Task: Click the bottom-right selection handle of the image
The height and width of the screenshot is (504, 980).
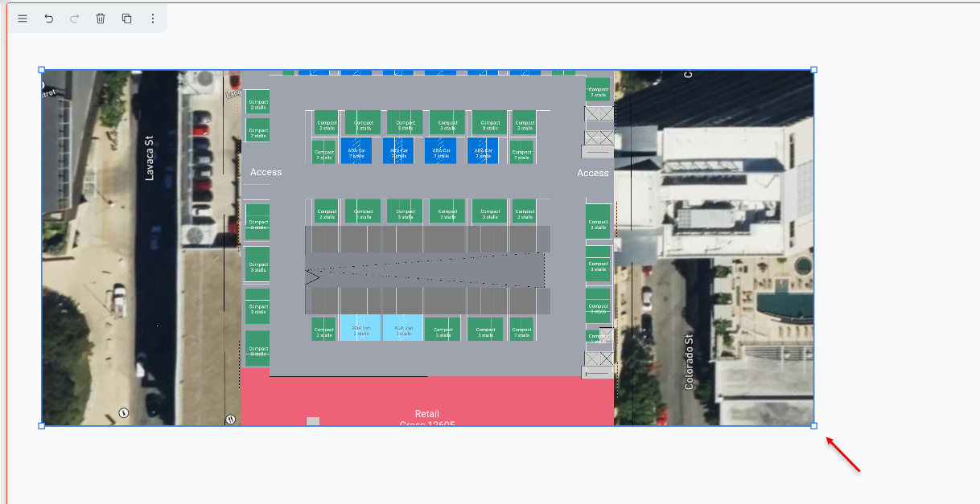Action: coord(813,426)
